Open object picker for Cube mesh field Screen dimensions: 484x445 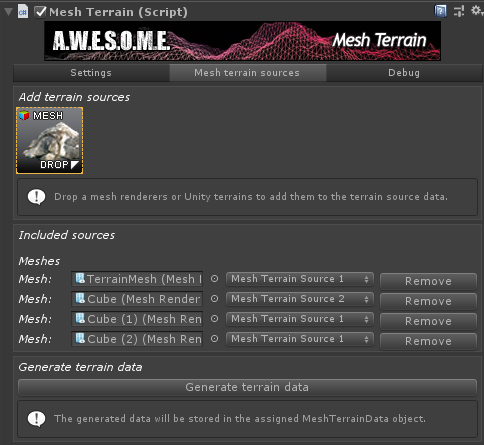[x=214, y=299]
